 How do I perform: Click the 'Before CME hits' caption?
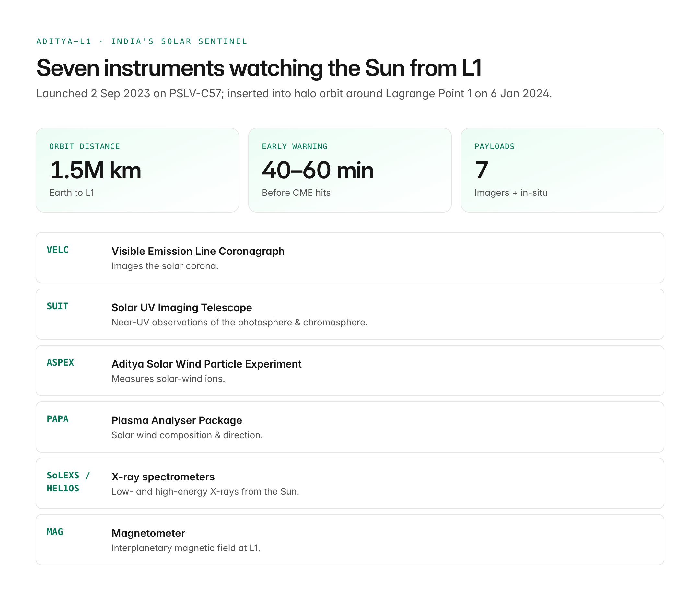pos(296,193)
